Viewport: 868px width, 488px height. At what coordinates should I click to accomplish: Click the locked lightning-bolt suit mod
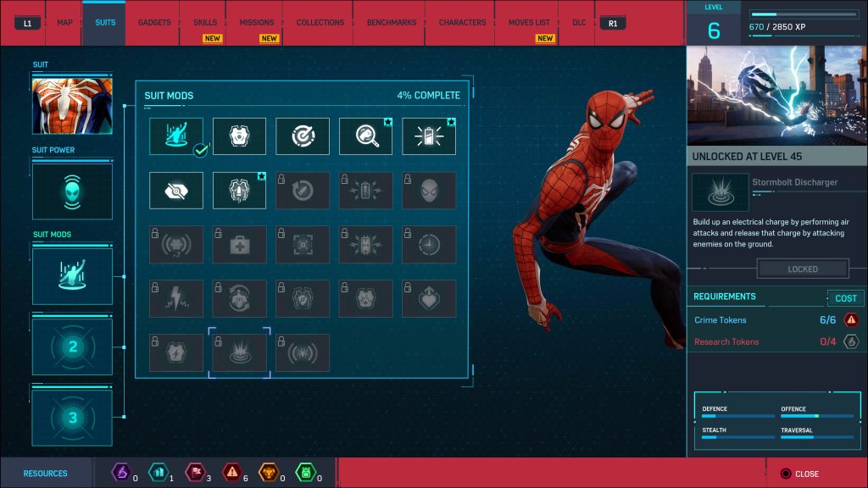click(x=175, y=298)
